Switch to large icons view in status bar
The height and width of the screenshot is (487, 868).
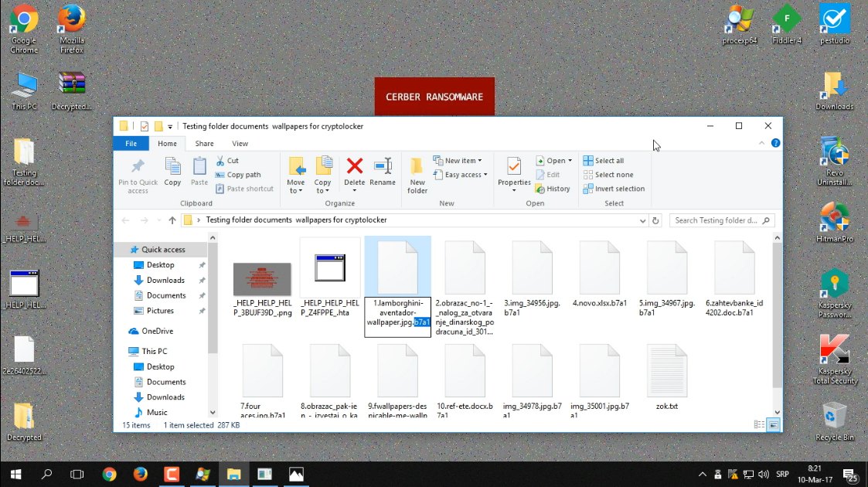click(773, 424)
